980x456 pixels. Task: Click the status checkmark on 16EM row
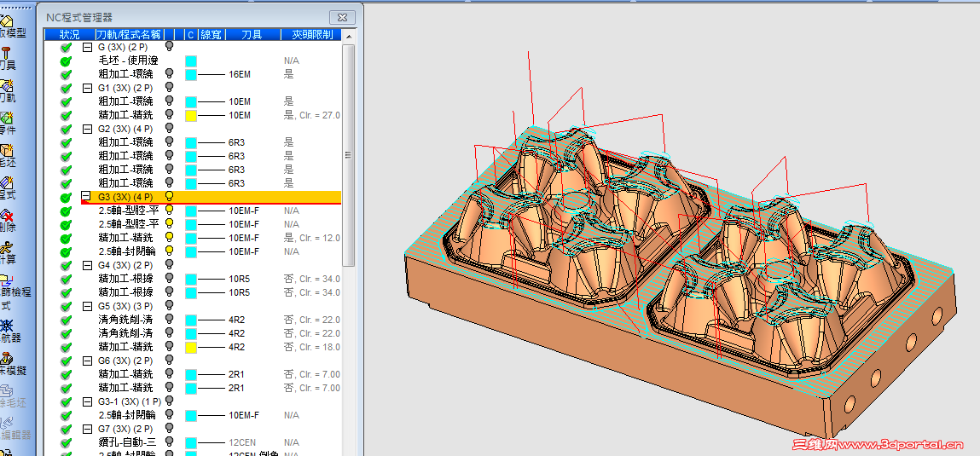tap(67, 74)
